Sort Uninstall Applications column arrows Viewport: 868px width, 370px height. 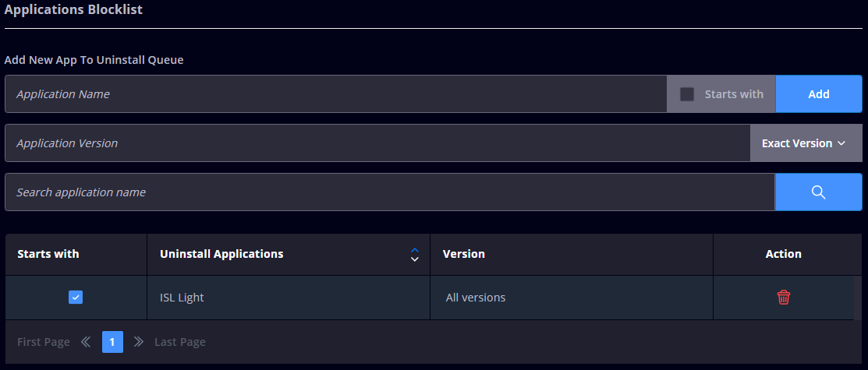[x=415, y=255]
